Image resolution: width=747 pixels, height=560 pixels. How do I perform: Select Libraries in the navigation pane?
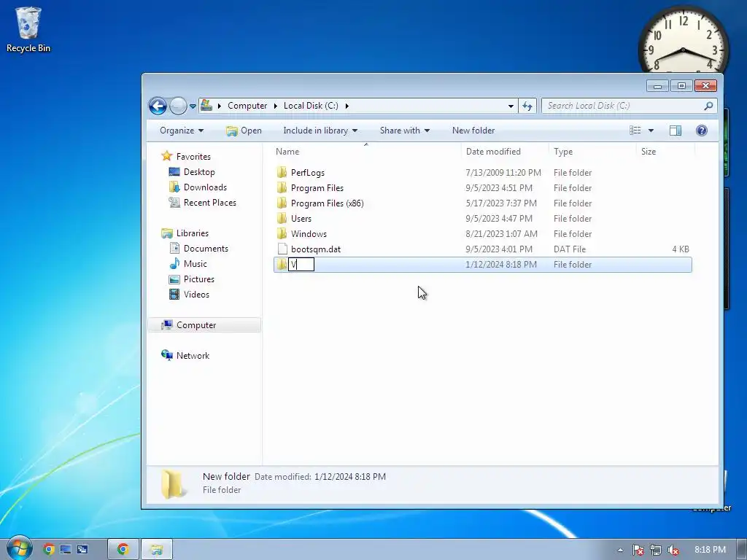[x=193, y=233]
